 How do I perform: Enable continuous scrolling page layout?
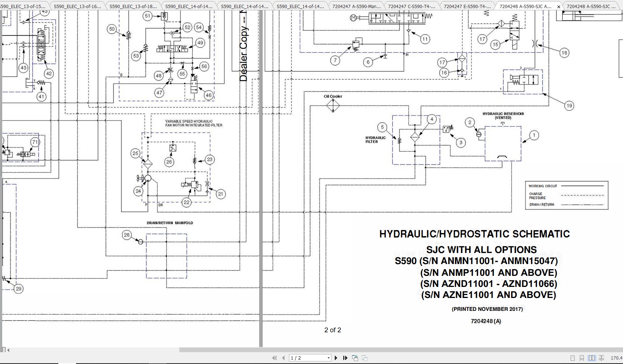tap(582, 358)
